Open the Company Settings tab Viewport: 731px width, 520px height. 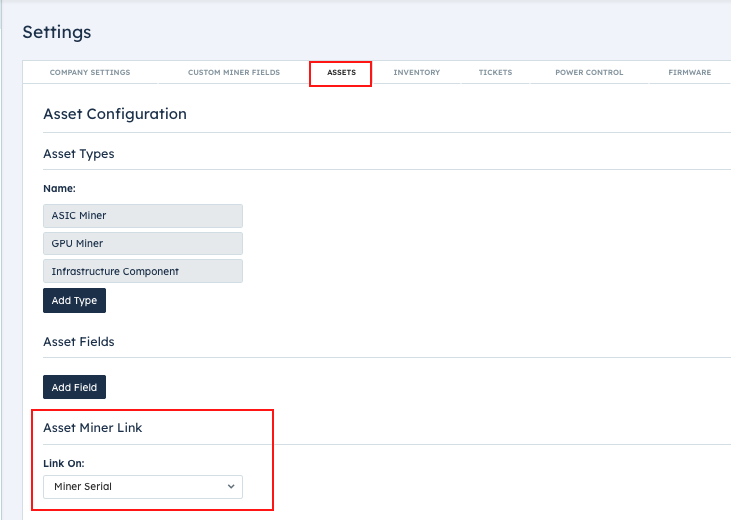tap(90, 72)
